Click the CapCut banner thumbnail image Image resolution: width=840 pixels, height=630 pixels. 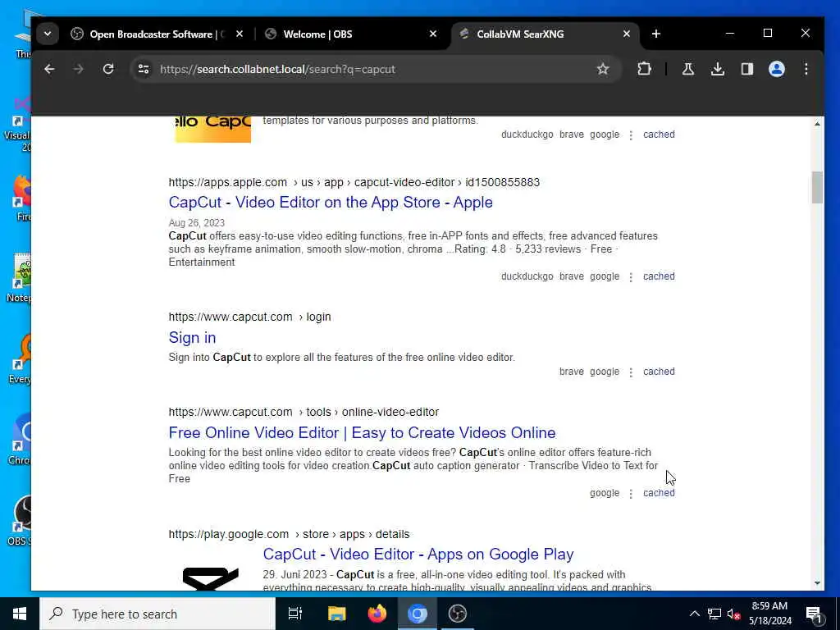(x=212, y=129)
